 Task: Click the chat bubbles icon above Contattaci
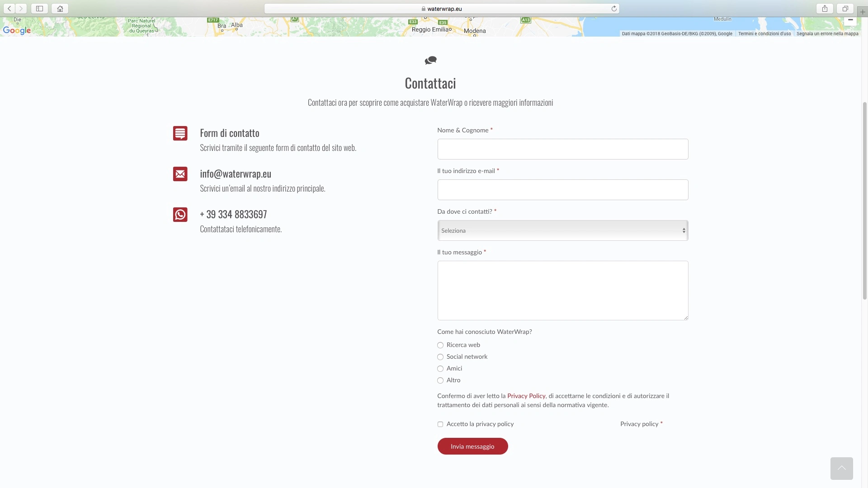430,60
